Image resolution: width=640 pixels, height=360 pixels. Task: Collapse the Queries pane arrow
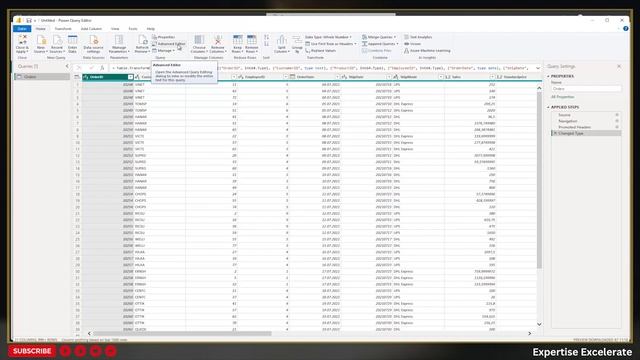[x=67, y=66]
